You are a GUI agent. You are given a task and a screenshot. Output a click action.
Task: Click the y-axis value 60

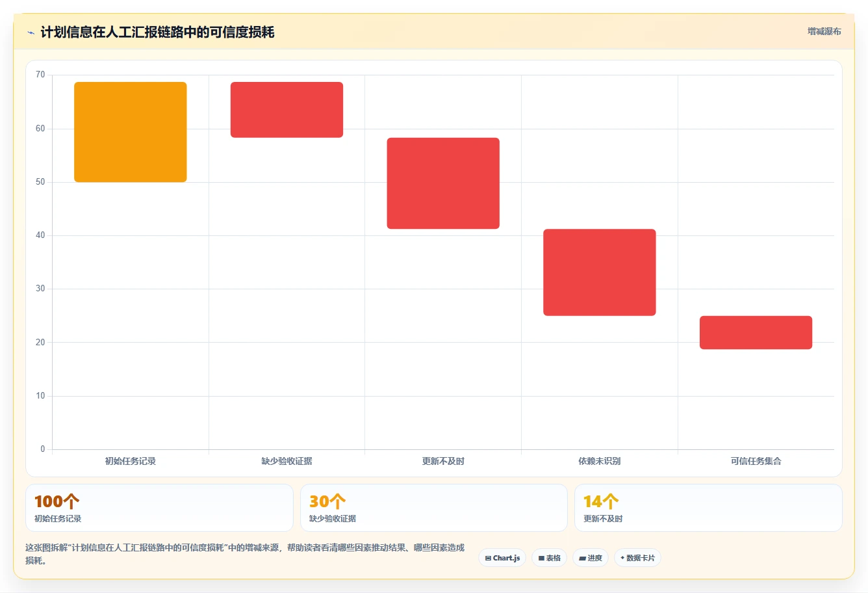pos(40,129)
